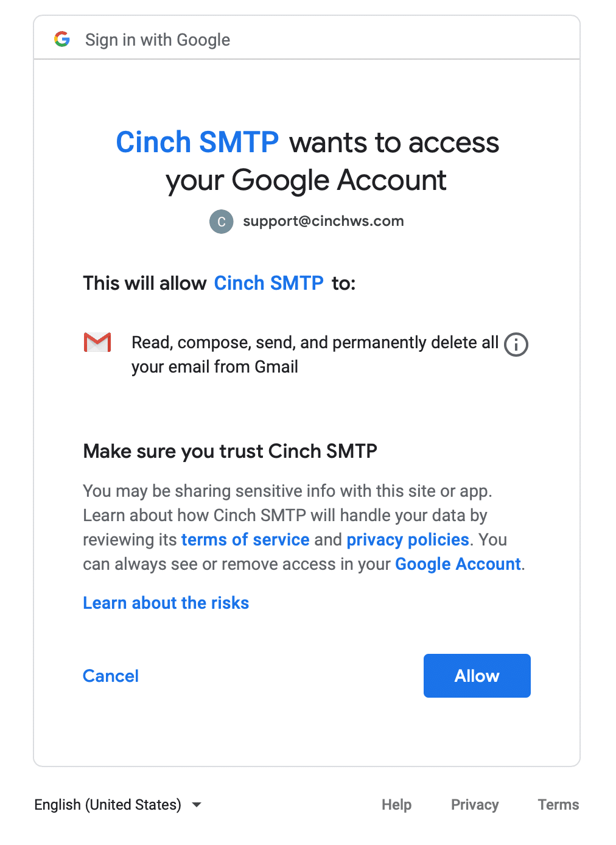
Task: Click the account avatar with letter C
Action: [x=222, y=222]
